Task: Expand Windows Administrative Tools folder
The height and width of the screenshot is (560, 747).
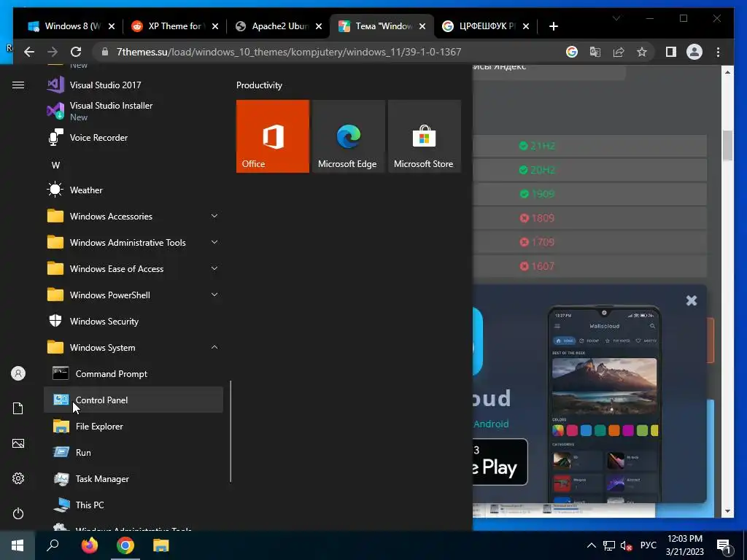Action: coord(133,242)
